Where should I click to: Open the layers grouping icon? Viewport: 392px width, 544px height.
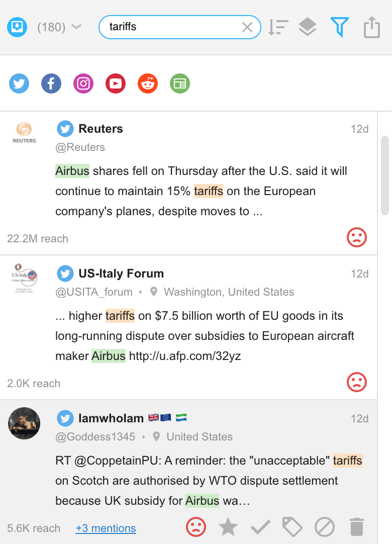(x=308, y=27)
